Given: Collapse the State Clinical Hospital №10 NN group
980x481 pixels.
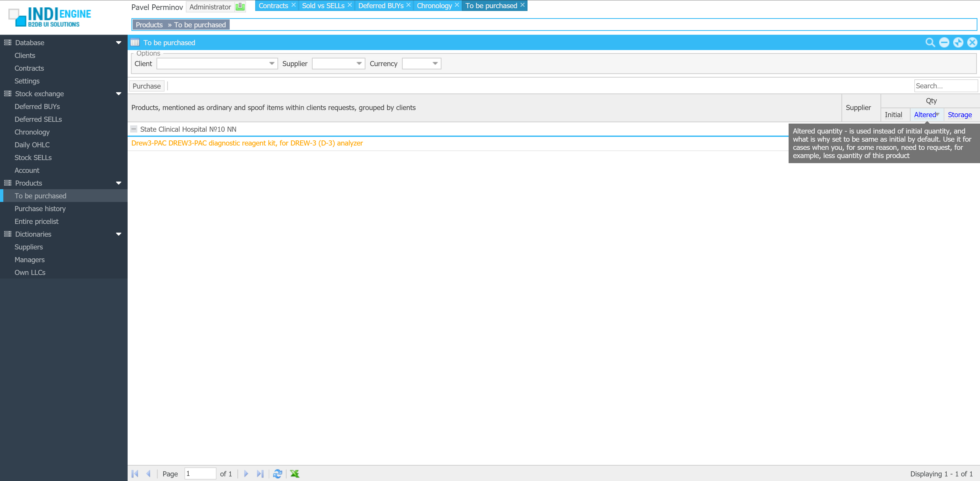Looking at the screenshot, I should coord(133,129).
